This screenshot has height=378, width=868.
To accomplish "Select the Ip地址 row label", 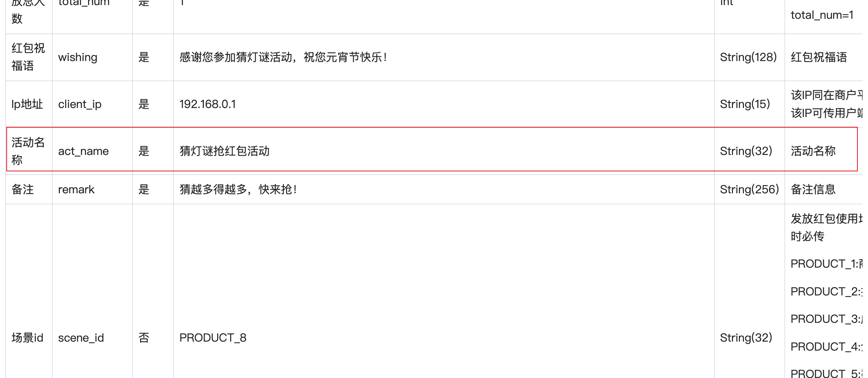I will tap(27, 104).
